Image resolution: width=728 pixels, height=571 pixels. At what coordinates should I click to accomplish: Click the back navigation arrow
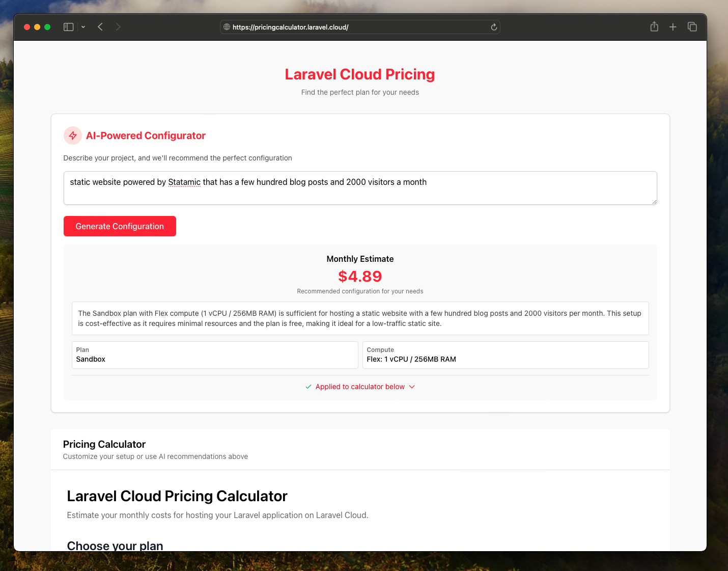pos(100,26)
